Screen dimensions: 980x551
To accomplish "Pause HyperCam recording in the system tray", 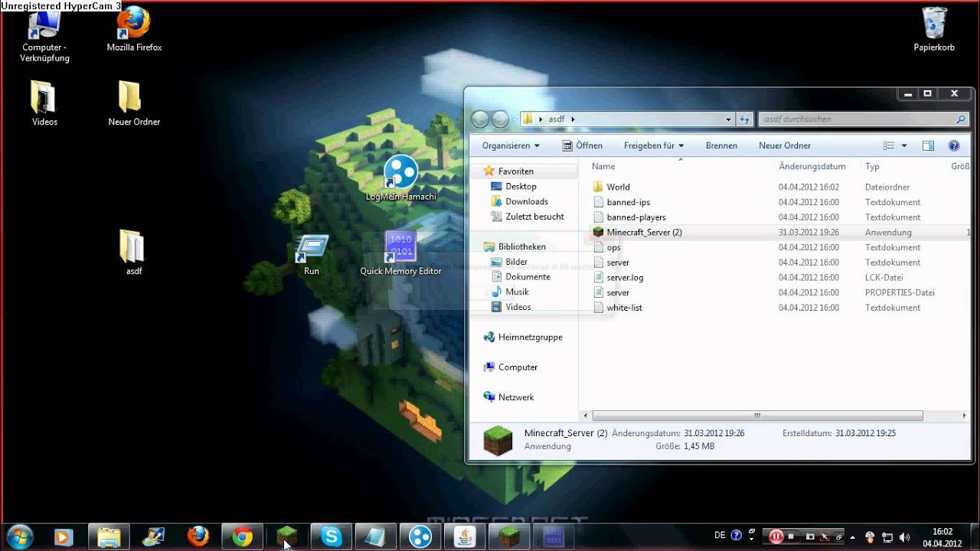I will [776, 536].
